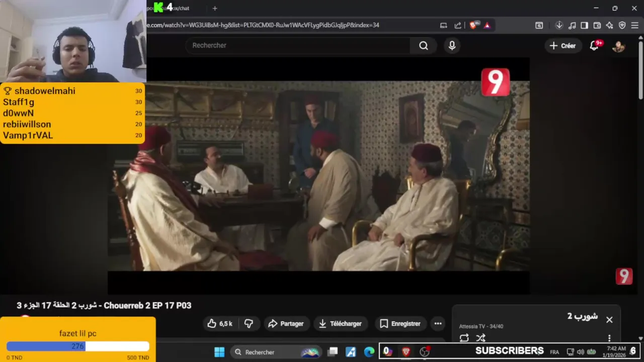Click the streamer webcam overlay
Image resolution: width=644 pixels, height=362 pixels.
[73, 41]
